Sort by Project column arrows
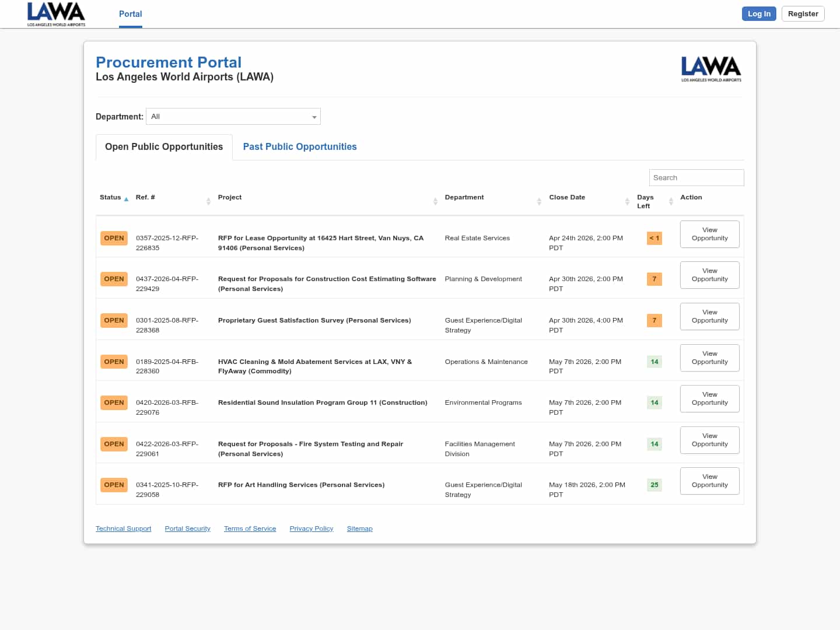Screen dimensions: 840x630 click(x=435, y=201)
